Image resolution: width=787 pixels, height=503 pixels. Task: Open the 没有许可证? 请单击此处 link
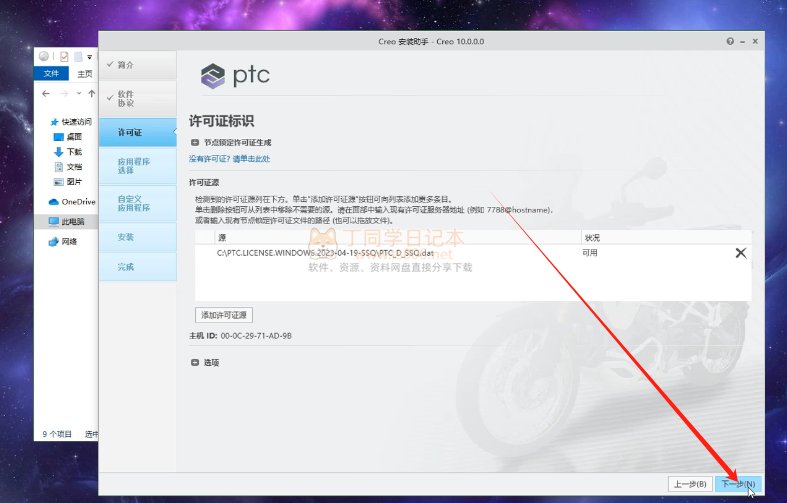pos(229,159)
